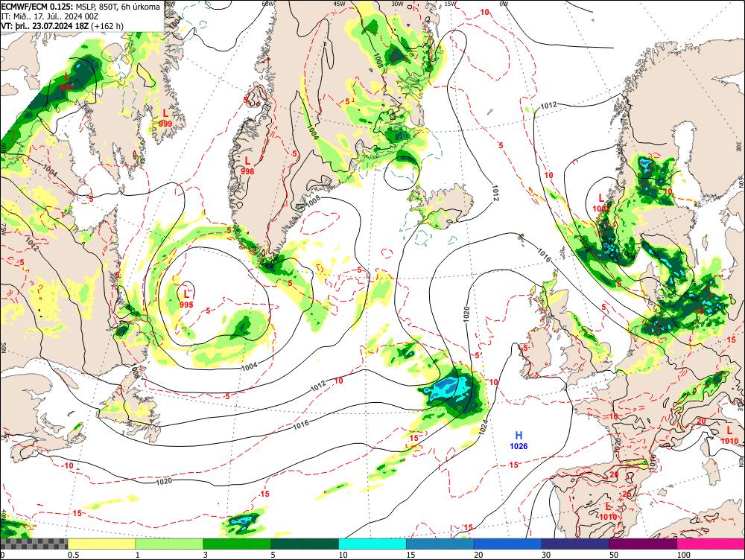745x560 pixels.
Task: Click the 'ECMWF/ECM 0.125' title line
Action: tap(80, 7)
